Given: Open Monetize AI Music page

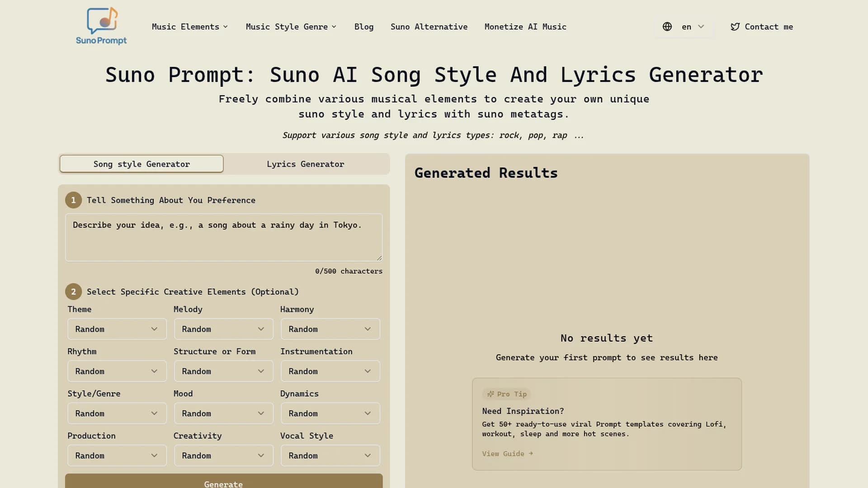Looking at the screenshot, I should pos(525,27).
